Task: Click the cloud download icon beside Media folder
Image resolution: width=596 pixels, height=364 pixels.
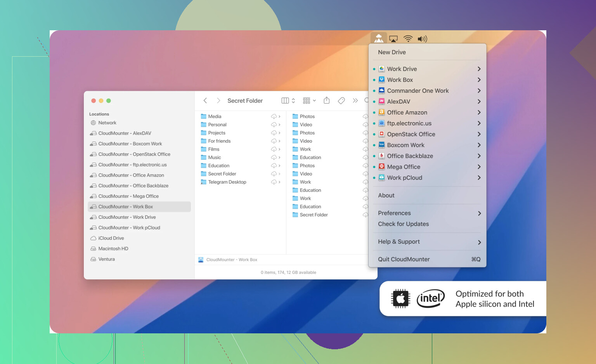Action: pos(274,116)
